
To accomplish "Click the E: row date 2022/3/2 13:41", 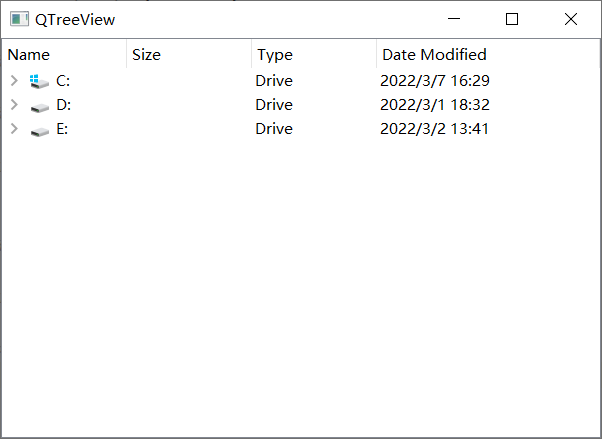I will [434, 129].
